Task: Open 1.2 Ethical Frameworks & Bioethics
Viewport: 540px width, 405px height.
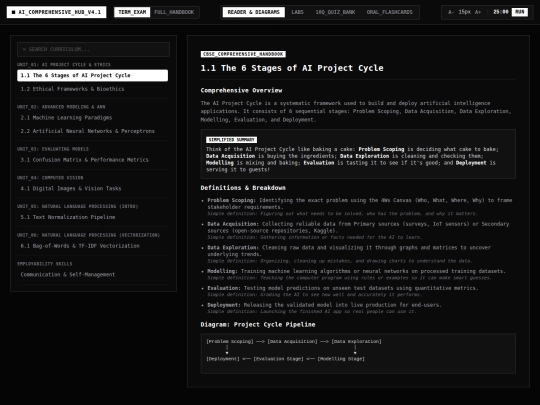Action: 93,89
